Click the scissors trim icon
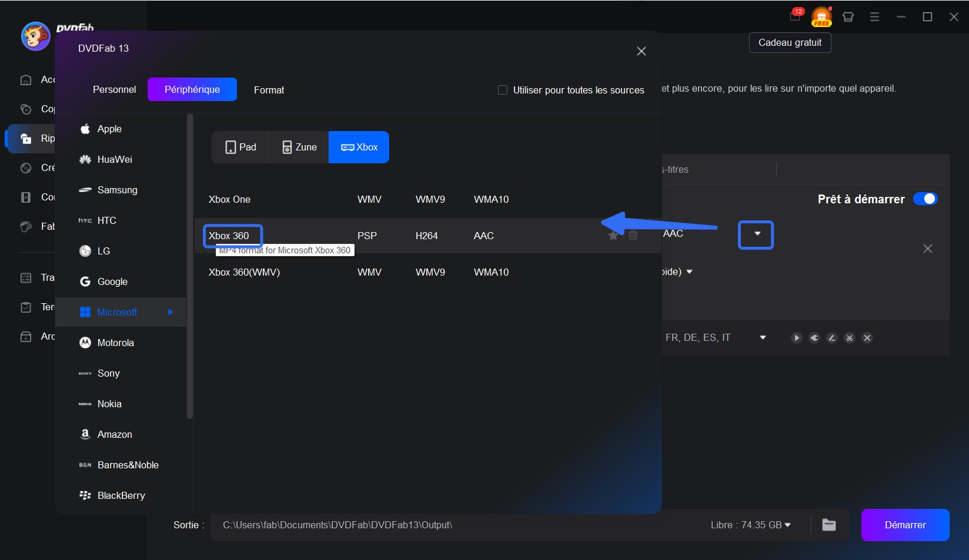 pyautogui.click(x=849, y=338)
